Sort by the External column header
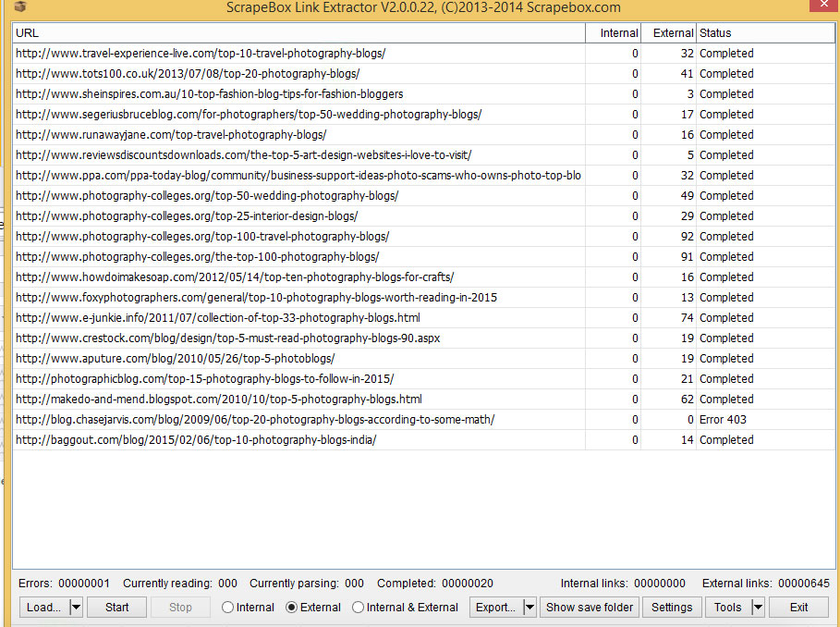840x627 pixels. pyautogui.click(x=669, y=33)
